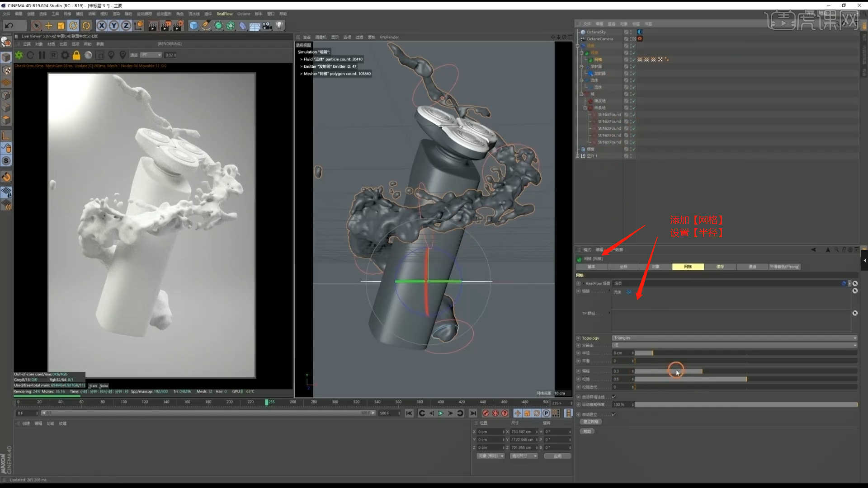The height and width of the screenshot is (488, 868).
Task: Click the build mesh button
Action: 590,422
